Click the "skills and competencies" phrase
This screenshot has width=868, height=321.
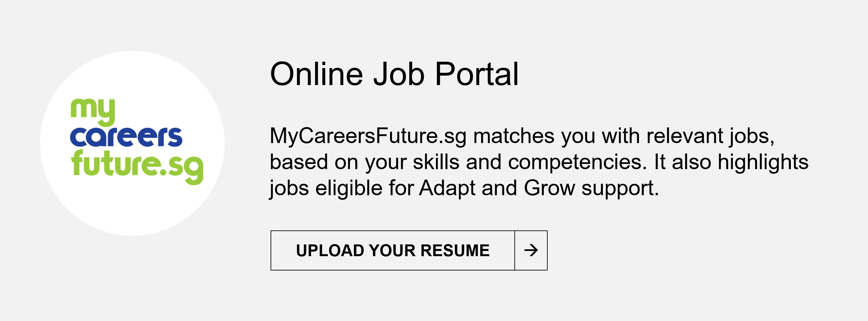(x=528, y=162)
